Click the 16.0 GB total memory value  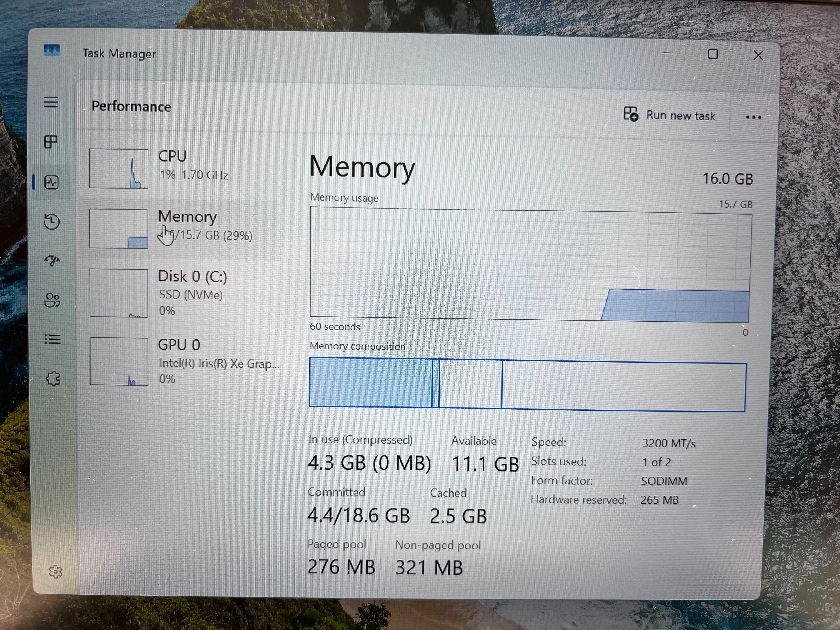click(727, 179)
